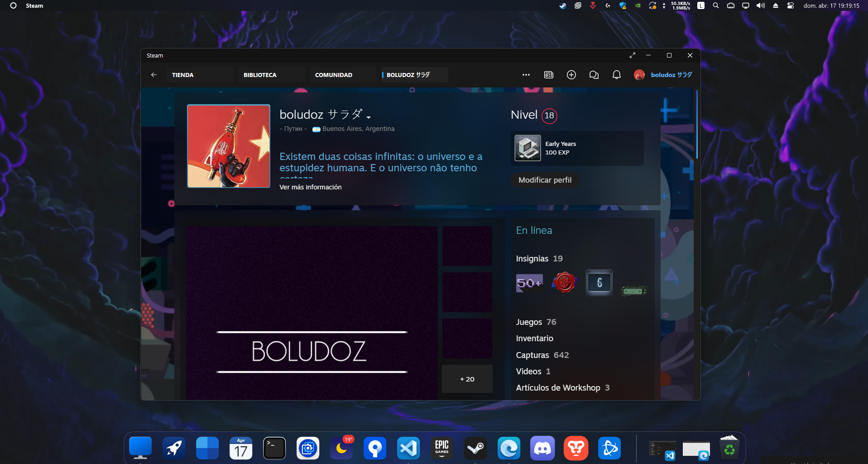The height and width of the screenshot is (464, 868).
Task: Open Steam notifications bell
Action: click(x=616, y=75)
